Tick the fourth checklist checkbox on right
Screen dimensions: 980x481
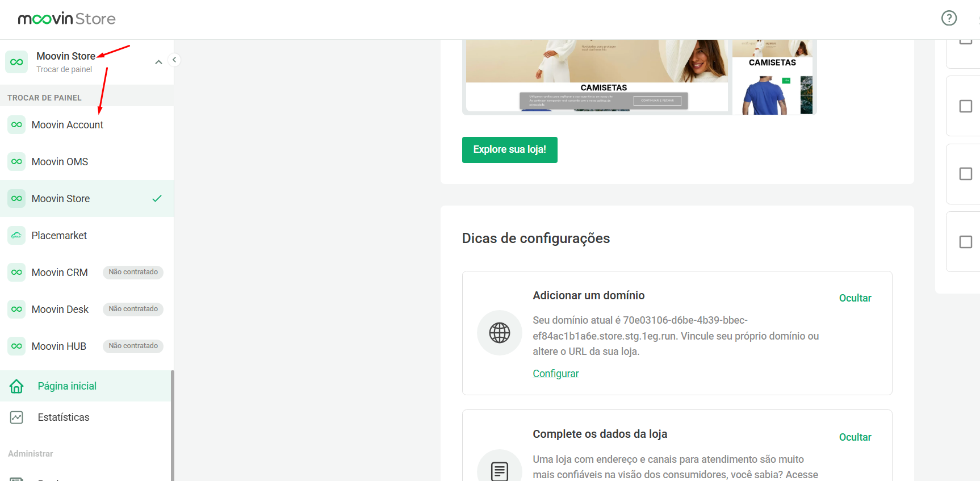click(x=965, y=242)
